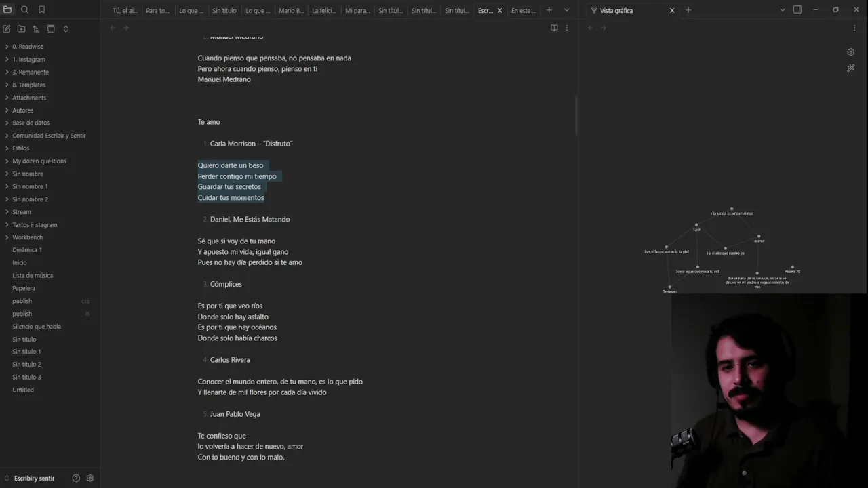Create a new note with the pencil icon
The image size is (868, 488).
(7, 29)
